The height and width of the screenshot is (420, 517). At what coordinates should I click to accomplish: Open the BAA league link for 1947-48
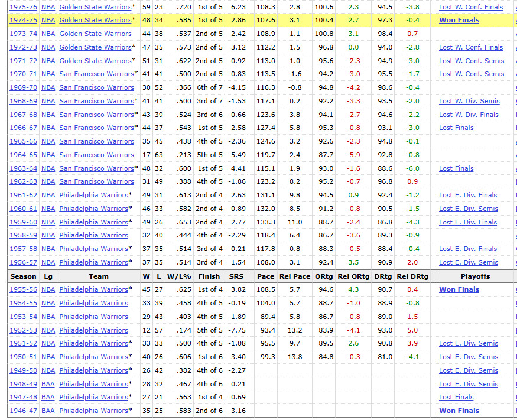(x=48, y=397)
